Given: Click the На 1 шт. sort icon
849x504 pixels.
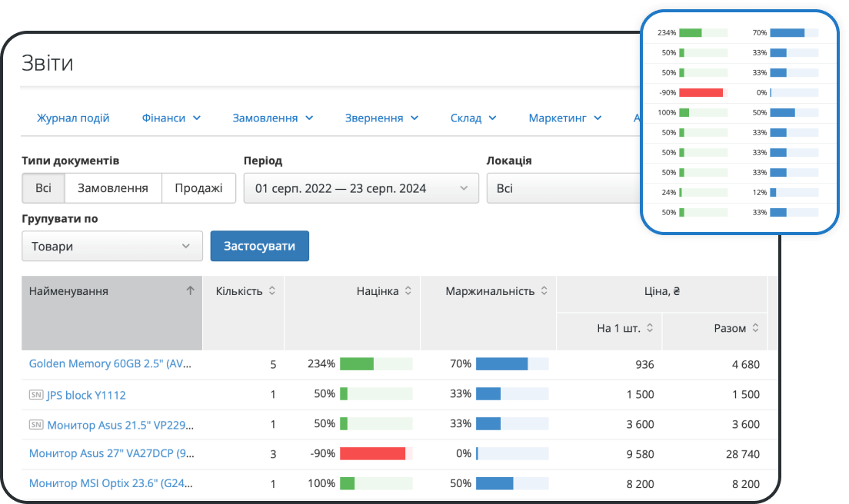Looking at the screenshot, I should [x=650, y=328].
